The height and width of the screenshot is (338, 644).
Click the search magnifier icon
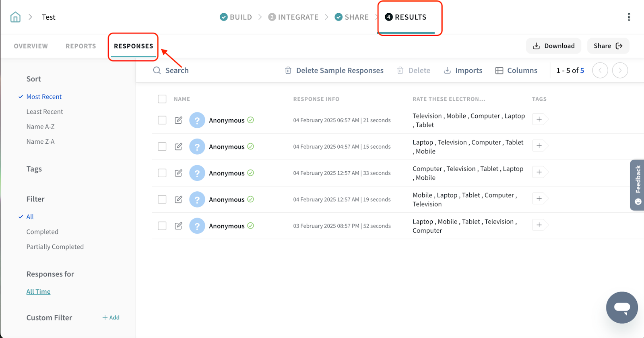point(157,71)
